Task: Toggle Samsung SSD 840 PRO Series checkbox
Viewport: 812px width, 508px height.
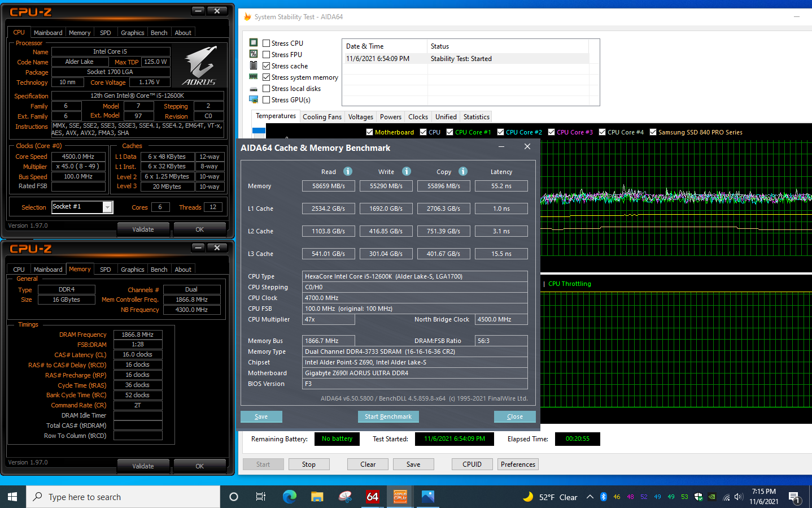Action: (x=653, y=132)
